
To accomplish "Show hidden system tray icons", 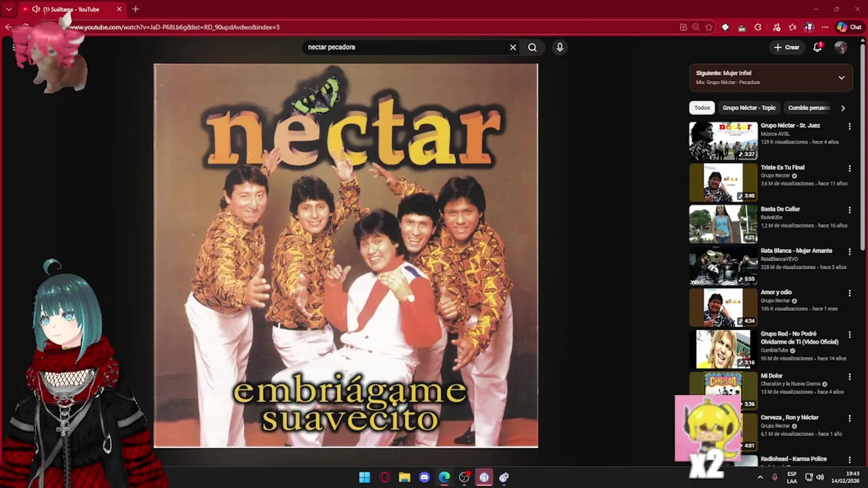I will click(x=760, y=477).
